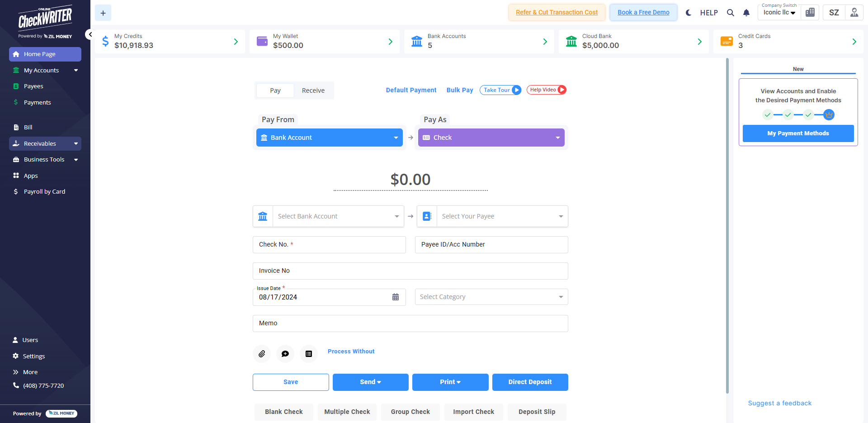
Task: Click the attachment paperclip icon
Action: pyautogui.click(x=262, y=354)
